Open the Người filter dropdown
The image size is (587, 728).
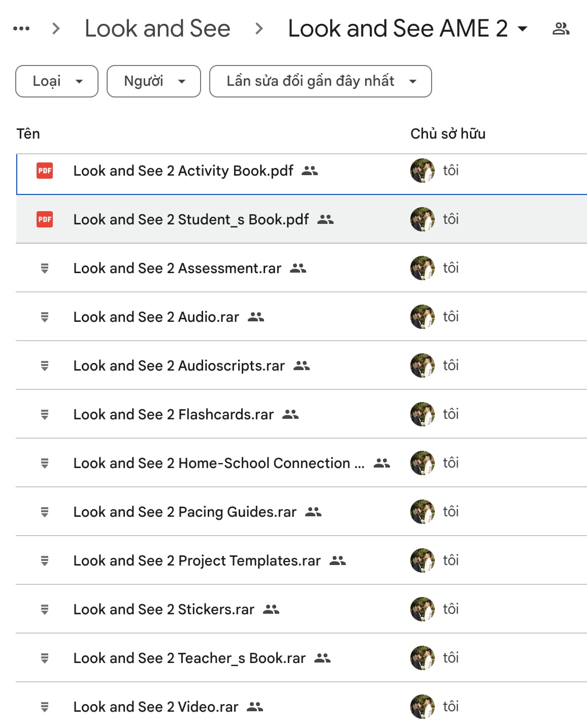pos(154,81)
